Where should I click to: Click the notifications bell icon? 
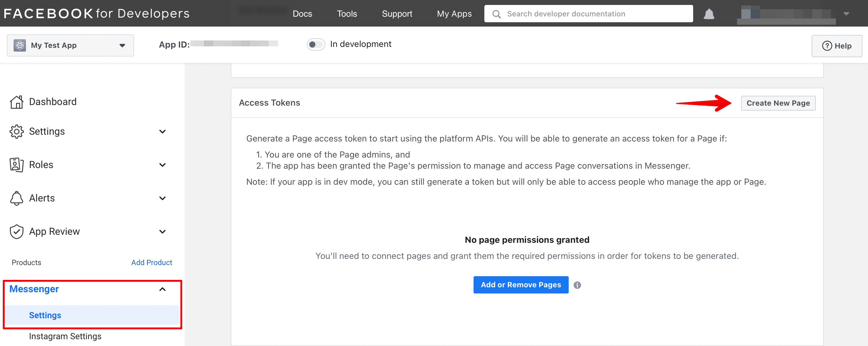point(709,14)
